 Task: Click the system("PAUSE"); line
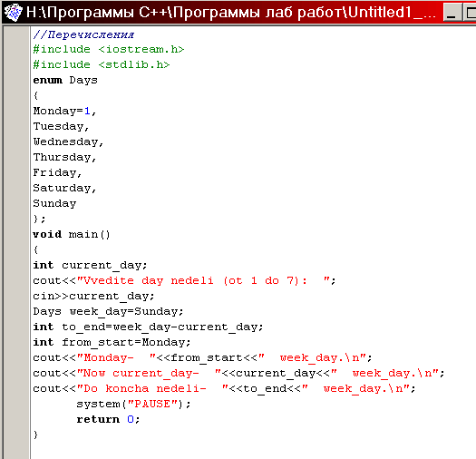133,405
